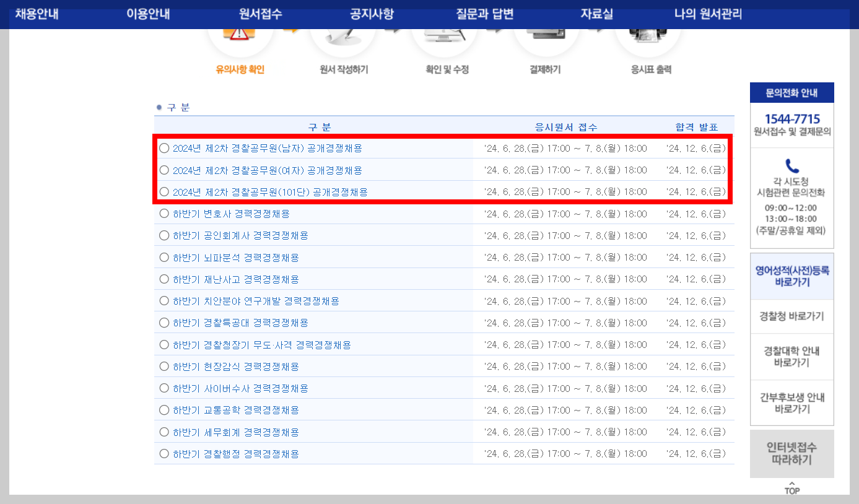Viewport: 859px width, 504px height.
Task: Select the 하반기 교통공학 경력경쟁채용 radio button
Action: click(x=163, y=410)
